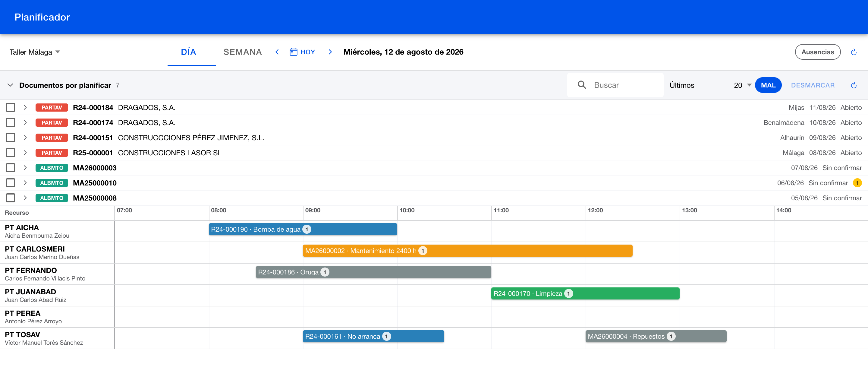The width and height of the screenshot is (868, 380).
Task: Click badge on No arranca task
Action: [x=386, y=337]
